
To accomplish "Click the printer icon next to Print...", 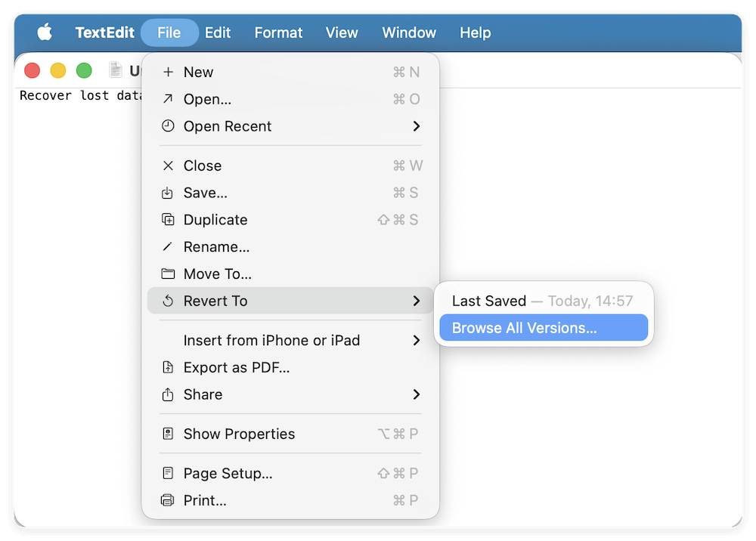I will pyautogui.click(x=166, y=500).
